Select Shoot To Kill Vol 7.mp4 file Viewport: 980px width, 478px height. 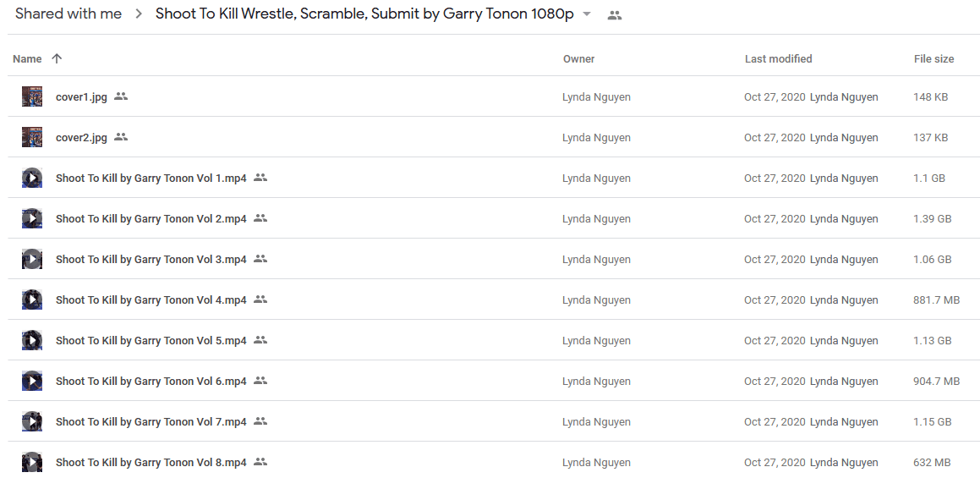click(490, 421)
